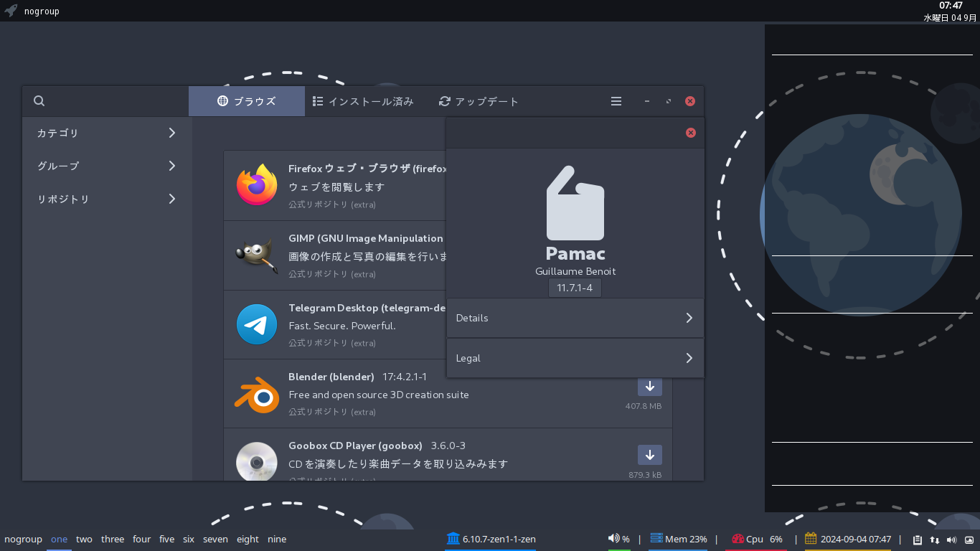This screenshot has width=980, height=551.
Task: Go to workspace four
Action: [142, 539]
